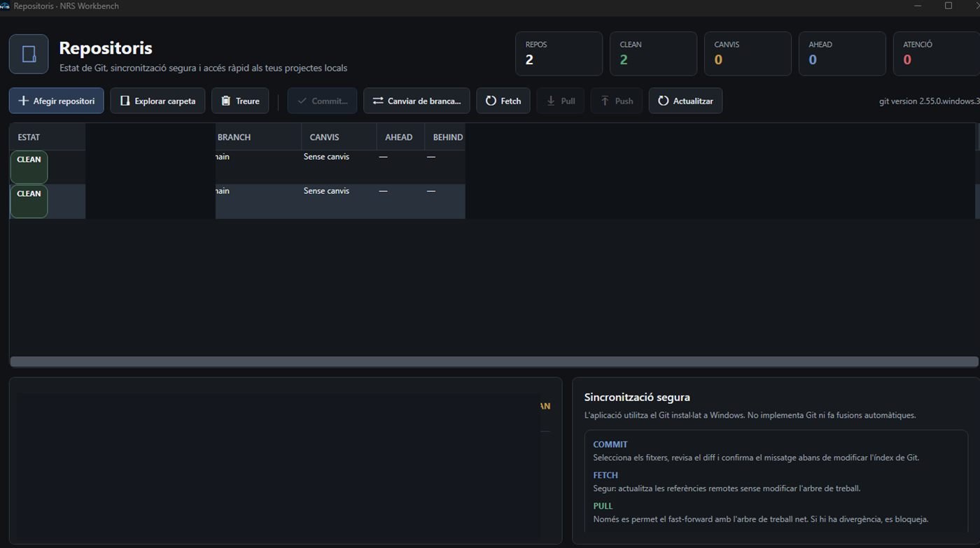Select the first row CLEAN status badge

(x=29, y=167)
